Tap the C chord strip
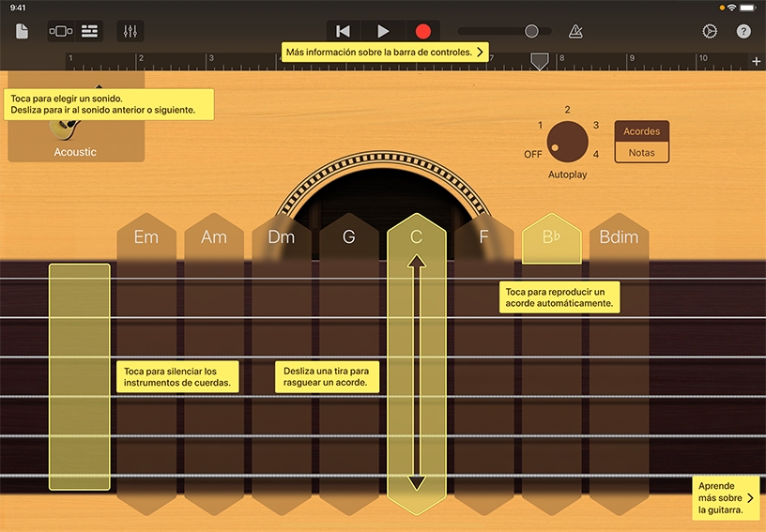The image size is (766, 532). [x=416, y=364]
